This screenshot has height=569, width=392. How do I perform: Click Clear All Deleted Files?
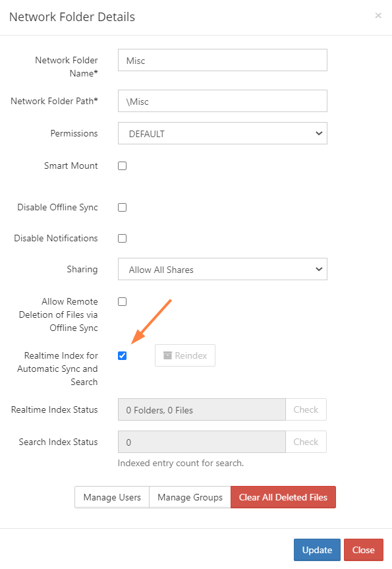(x=283, y=497)
